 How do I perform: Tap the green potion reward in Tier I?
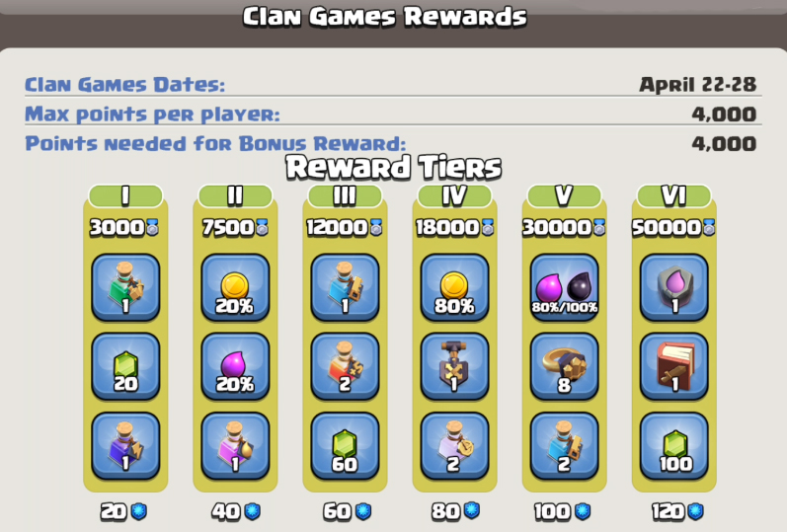coord(125,287)
